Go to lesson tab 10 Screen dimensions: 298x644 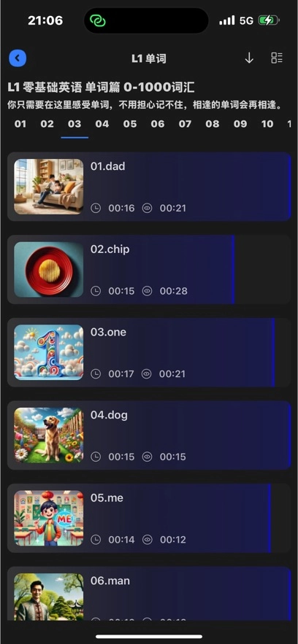click(x=267, y=124)
